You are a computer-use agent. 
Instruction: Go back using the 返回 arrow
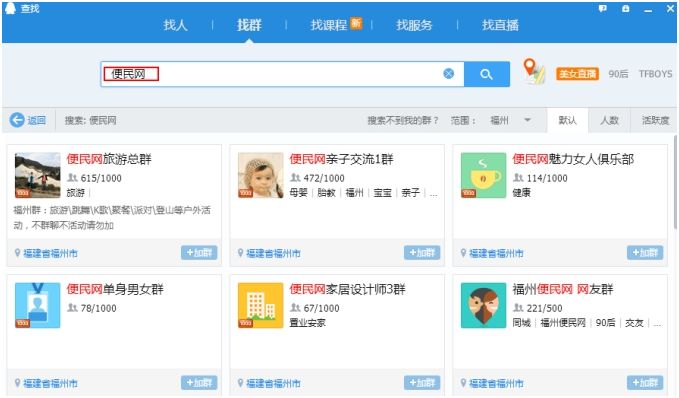(28, 120)
